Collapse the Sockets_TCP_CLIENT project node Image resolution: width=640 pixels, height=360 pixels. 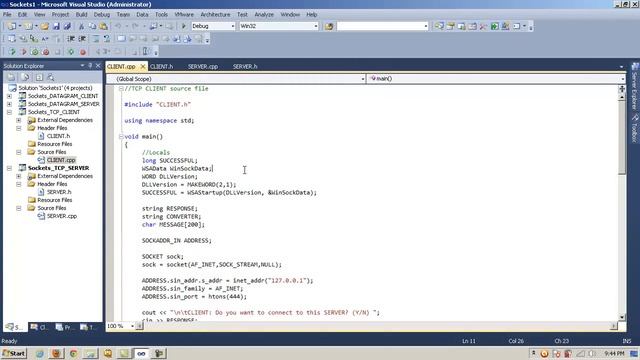[9, 112]
